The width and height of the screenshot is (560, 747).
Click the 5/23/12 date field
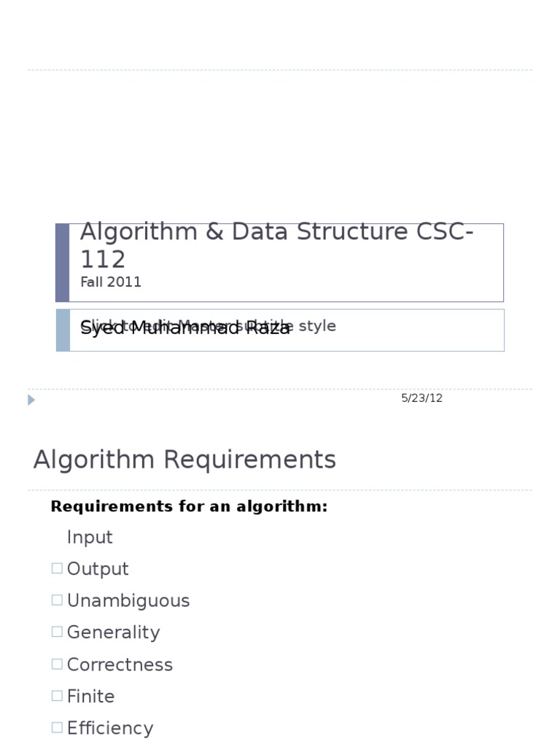click(x=422, y=398)
